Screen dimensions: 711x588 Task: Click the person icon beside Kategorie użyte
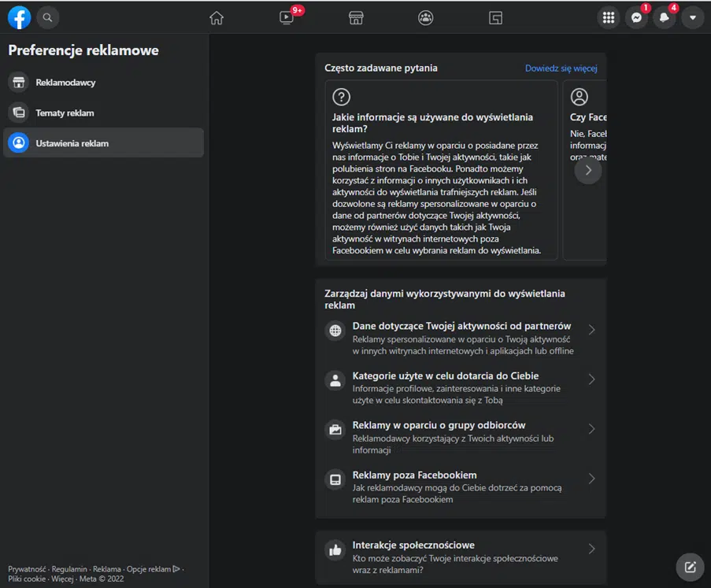335,380
